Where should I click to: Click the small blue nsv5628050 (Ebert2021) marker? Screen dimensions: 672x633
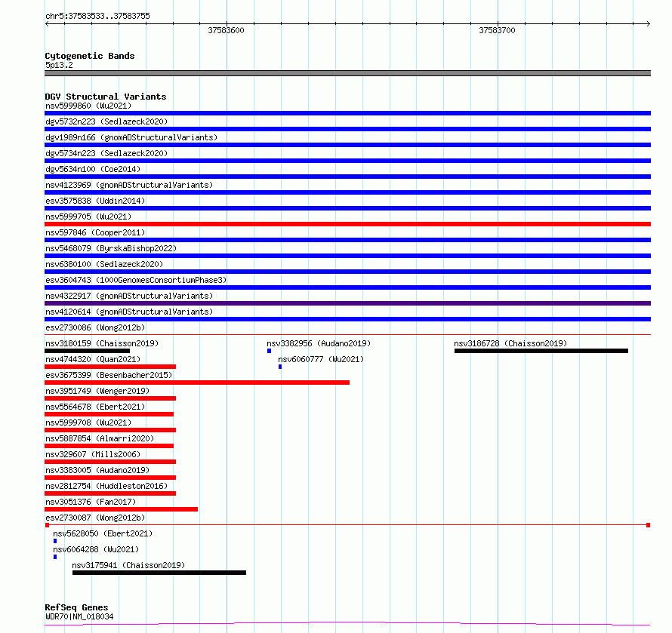[x=55, y=541]
